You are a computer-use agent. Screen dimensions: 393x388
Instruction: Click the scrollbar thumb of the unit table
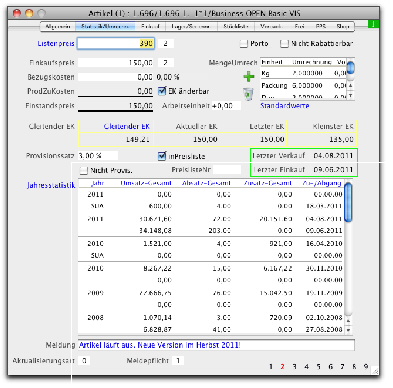[x=350, y=68]
